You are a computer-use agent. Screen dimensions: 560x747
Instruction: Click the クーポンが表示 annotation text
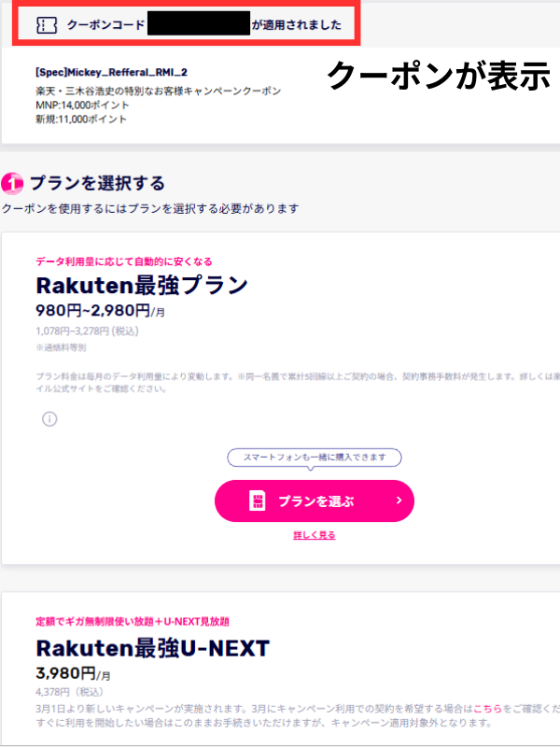[x=439, y=76]
